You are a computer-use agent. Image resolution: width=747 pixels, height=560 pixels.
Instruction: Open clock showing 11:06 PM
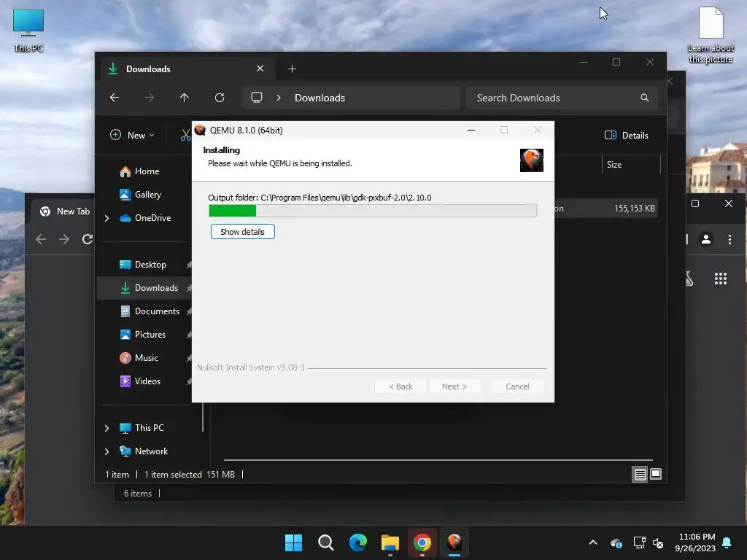pos(695,542)
